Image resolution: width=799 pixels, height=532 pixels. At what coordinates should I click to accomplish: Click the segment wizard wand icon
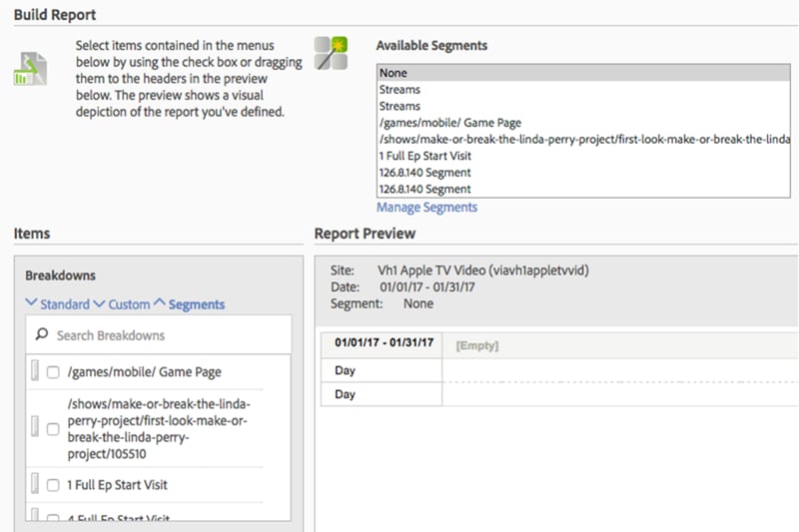[331, 53]
